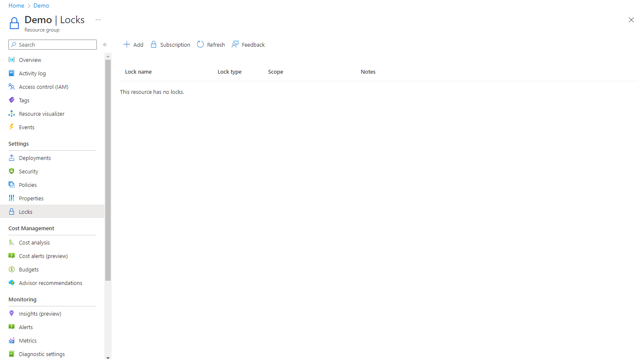Collapse the sidebar with double chevron
Image resolution: width=644 pixels, height=359 pixels.
(105, 45)
